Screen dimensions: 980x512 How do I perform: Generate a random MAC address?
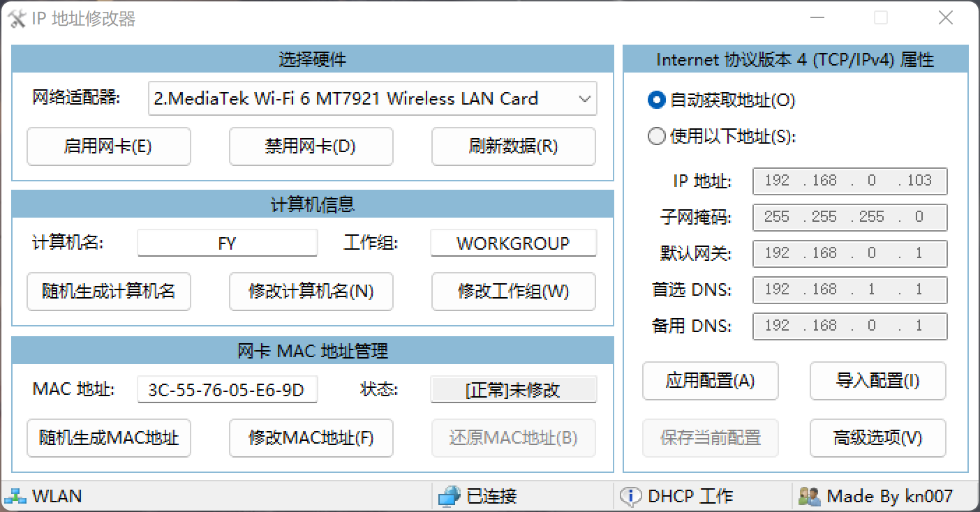[108, 438]
